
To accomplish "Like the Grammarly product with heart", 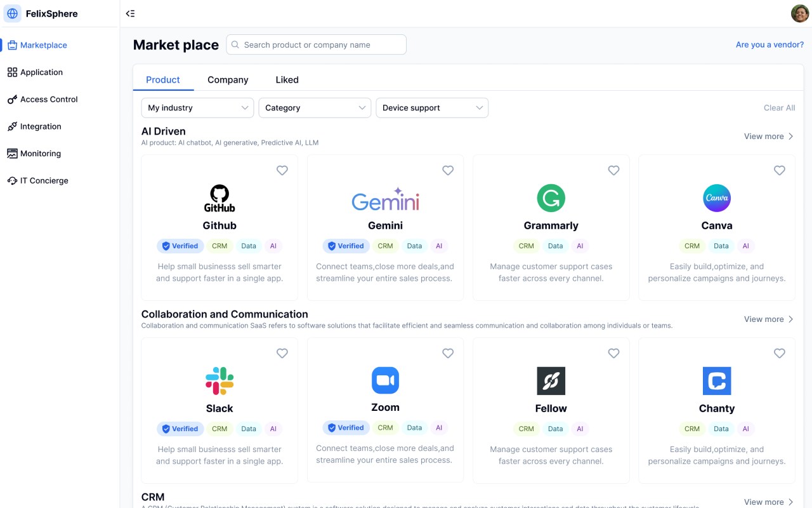I will (x=613, y=170).
